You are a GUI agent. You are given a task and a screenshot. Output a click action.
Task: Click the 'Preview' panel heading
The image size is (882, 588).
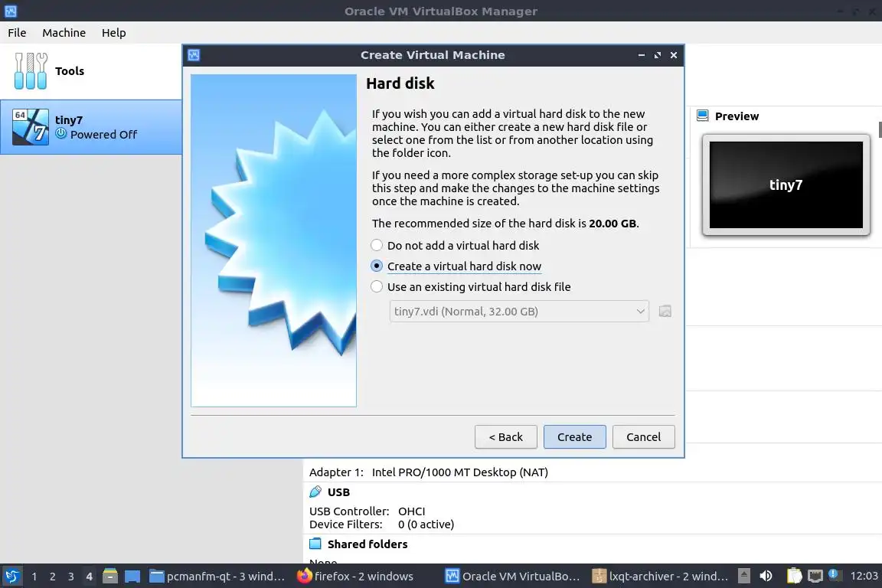[x=737, y=116]
